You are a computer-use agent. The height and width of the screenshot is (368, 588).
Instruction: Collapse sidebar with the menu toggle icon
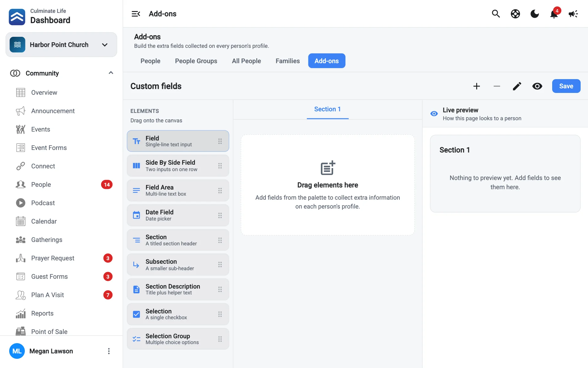[136, 14]
